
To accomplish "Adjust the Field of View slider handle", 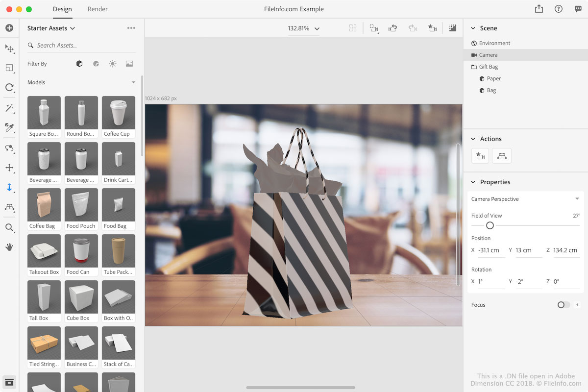I will 490,225.
